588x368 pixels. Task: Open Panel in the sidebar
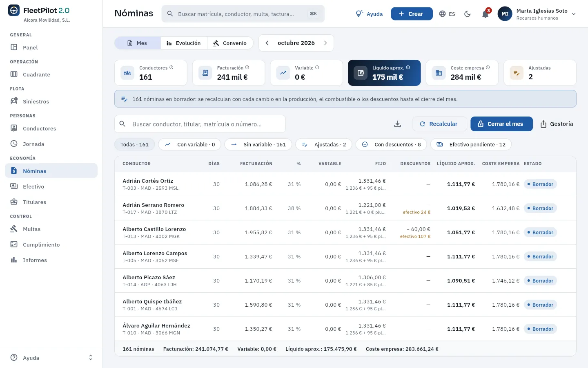pos(51,47)
